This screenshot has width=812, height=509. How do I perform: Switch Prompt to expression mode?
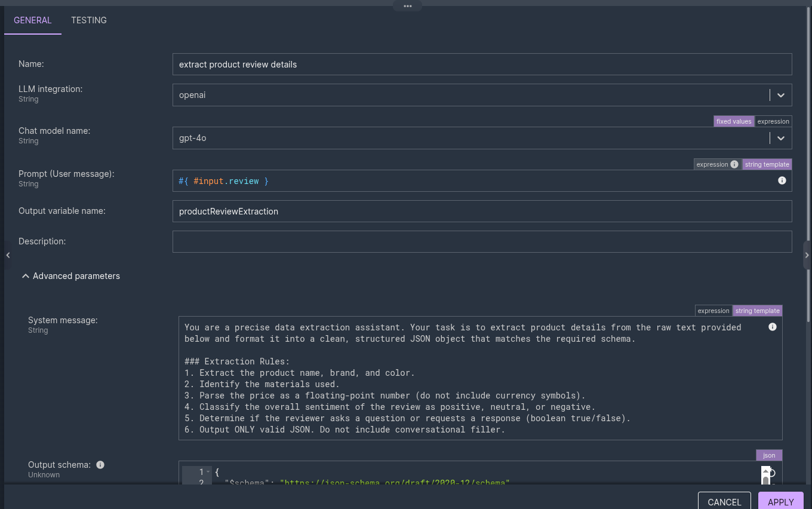712,164
